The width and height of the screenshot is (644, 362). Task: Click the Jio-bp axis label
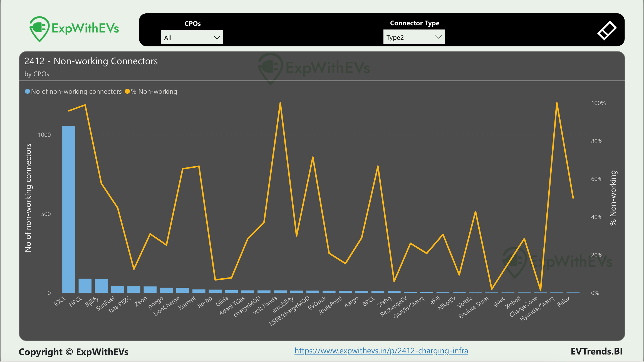point(205,302)
